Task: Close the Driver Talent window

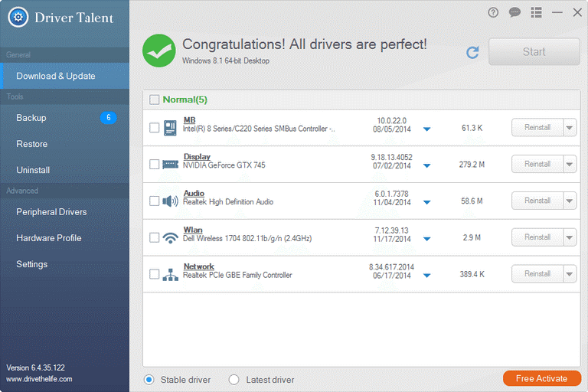Action: pos(577,13)
